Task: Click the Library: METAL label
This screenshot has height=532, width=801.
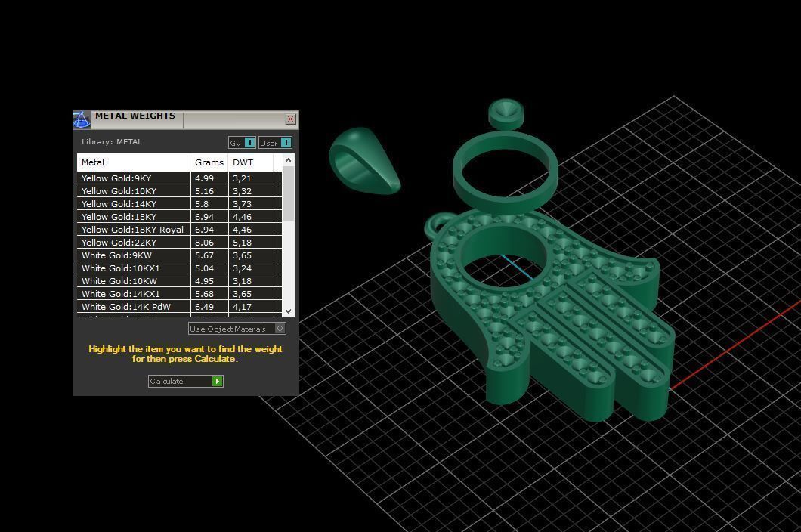Action: pos(112,141)
